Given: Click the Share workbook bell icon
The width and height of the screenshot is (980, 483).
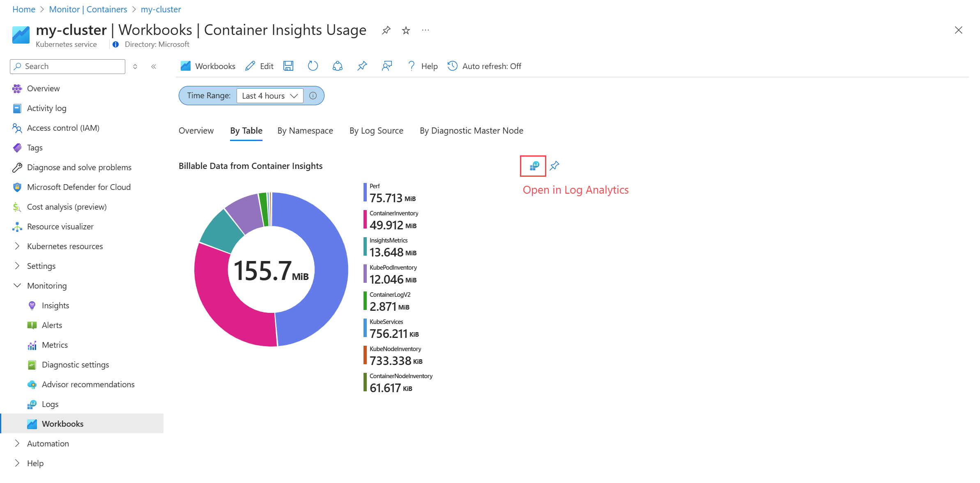Looking at the screenshot, I should point(337,66).
